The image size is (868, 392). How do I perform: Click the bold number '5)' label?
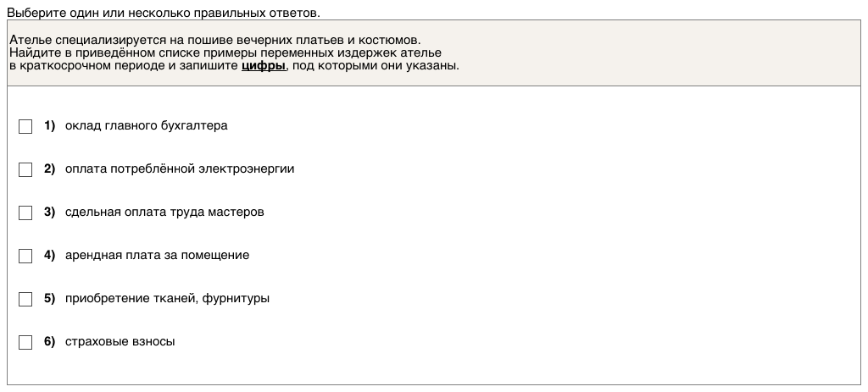(49, 299)
